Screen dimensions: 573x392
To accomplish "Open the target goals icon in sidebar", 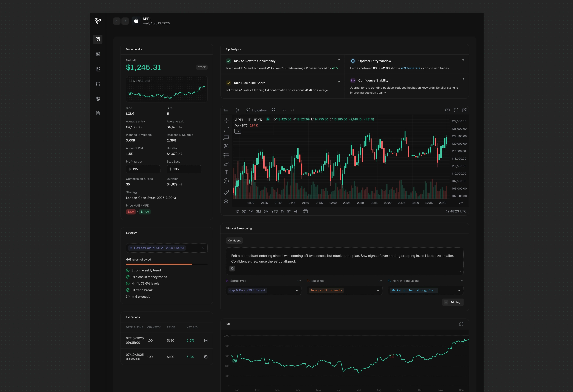I will click(x=98, y=98).
